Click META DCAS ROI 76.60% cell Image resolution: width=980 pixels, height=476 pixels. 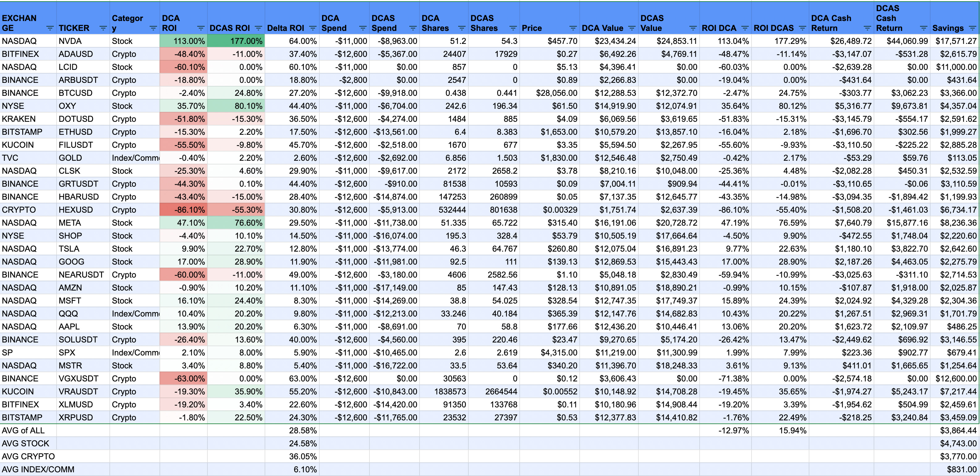click(236, 223)
